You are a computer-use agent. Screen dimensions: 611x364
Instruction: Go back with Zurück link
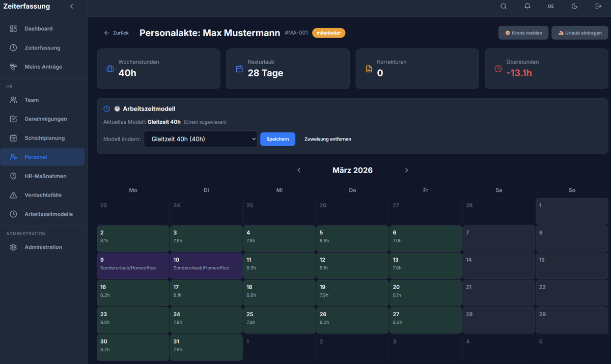116,33
